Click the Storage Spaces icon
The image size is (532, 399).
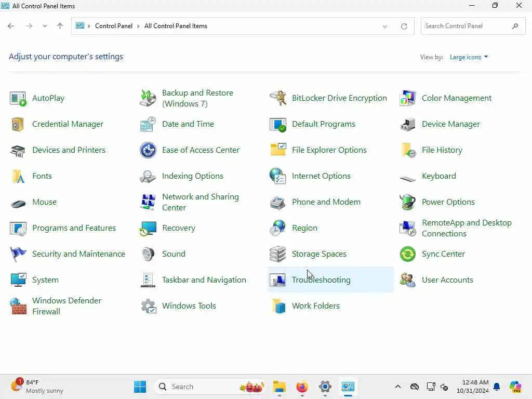click(x=278, y=254)
